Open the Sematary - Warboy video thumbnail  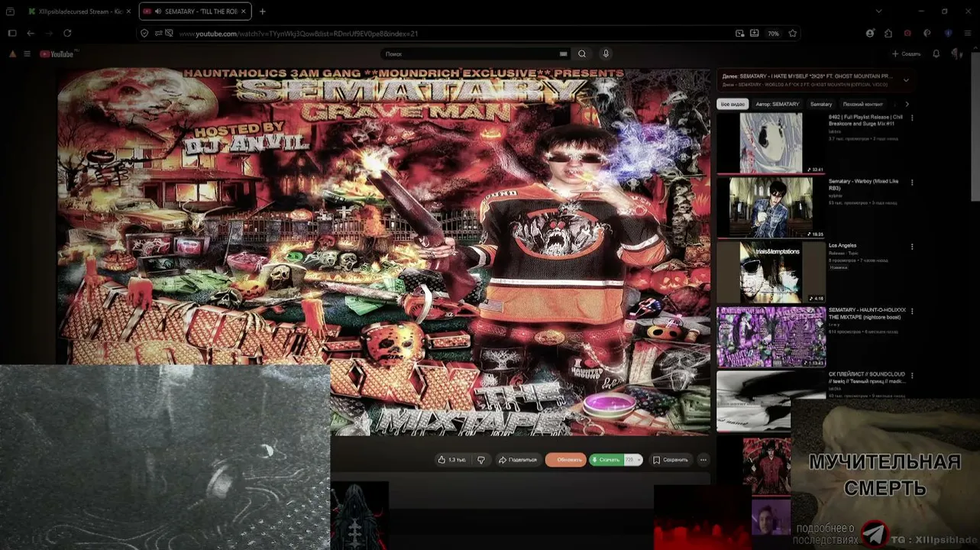coord(771,208)
